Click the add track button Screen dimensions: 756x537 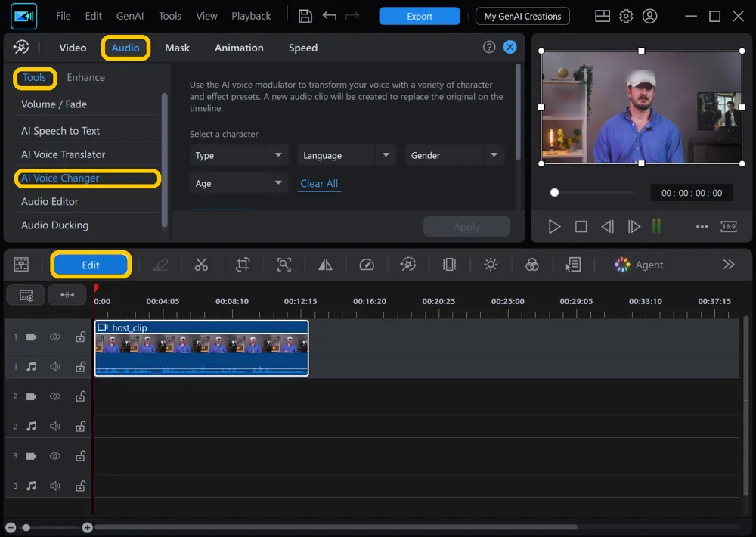click(26, 295)
